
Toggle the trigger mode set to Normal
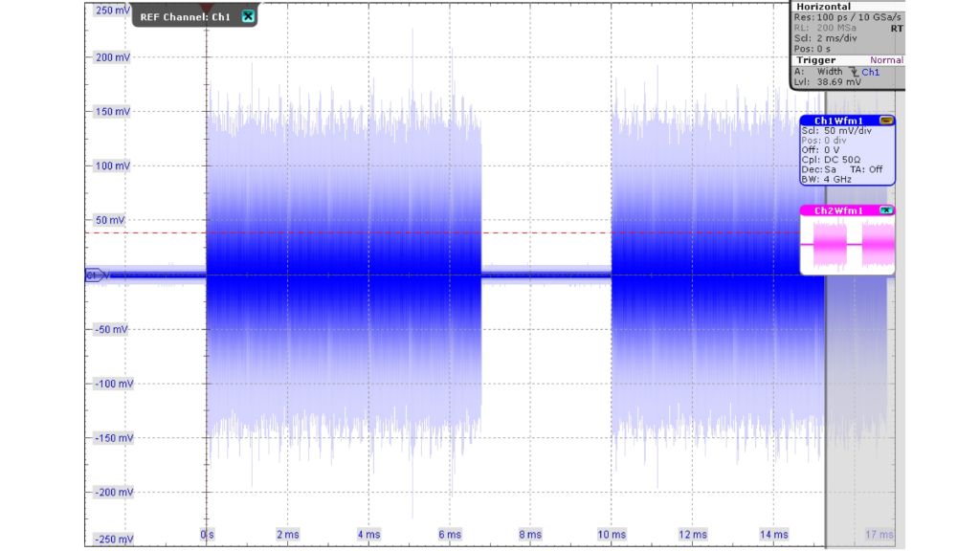[x=885, y=59]
